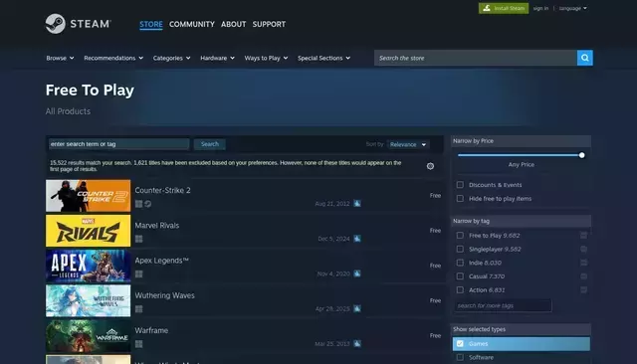637x364 pixels.
Task: Exclude the Casual tag icon
Action: (x=583, y=276)
